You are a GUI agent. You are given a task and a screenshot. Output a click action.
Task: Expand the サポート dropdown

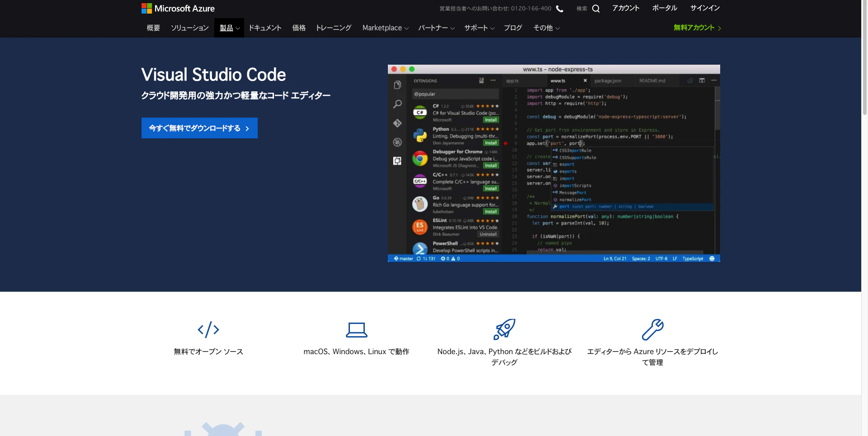point(479,28)
